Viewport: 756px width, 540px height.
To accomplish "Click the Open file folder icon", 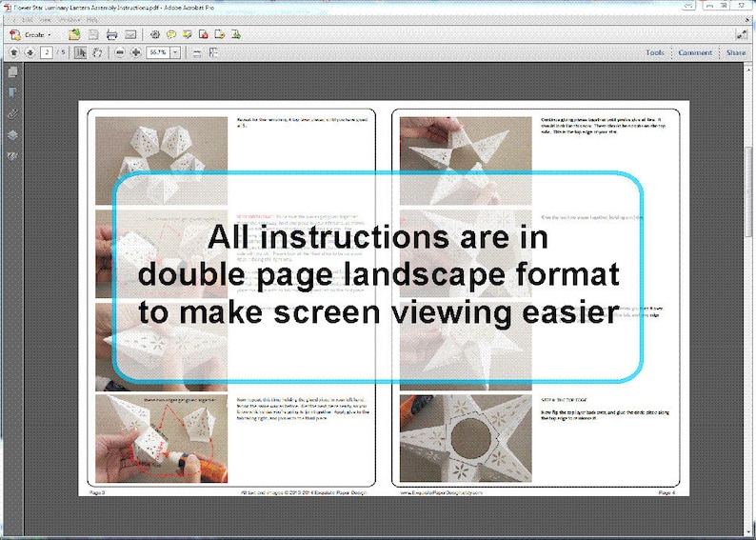I will pyautogui.click(x=74, y=34).
